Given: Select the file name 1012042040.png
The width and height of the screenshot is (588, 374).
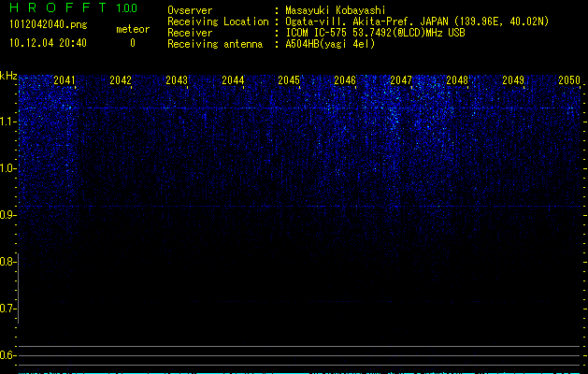Looking at the screenshot, I should [x=48, y=24].
